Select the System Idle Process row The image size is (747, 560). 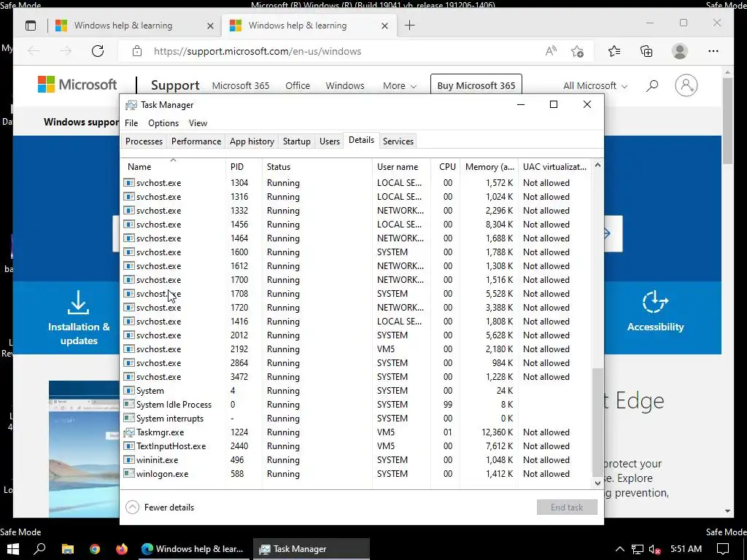356,405
